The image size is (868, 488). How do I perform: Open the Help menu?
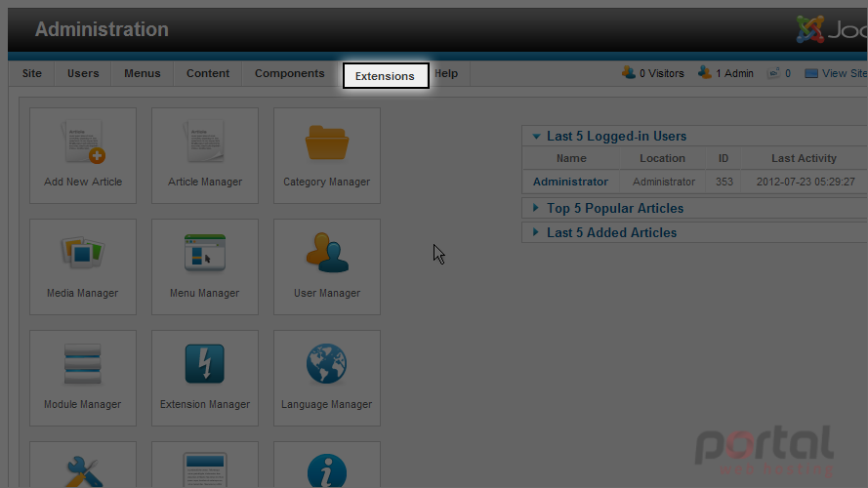[446, 73]
